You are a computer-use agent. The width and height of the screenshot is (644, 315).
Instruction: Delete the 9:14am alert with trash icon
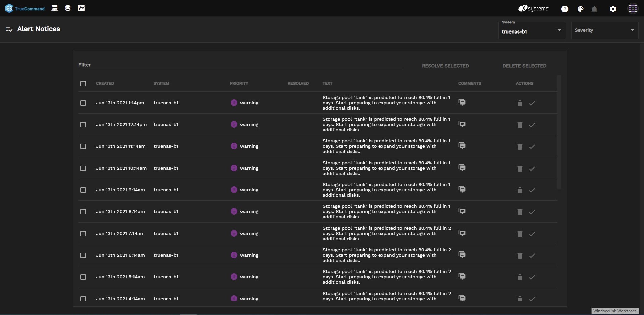click(520, 190)
